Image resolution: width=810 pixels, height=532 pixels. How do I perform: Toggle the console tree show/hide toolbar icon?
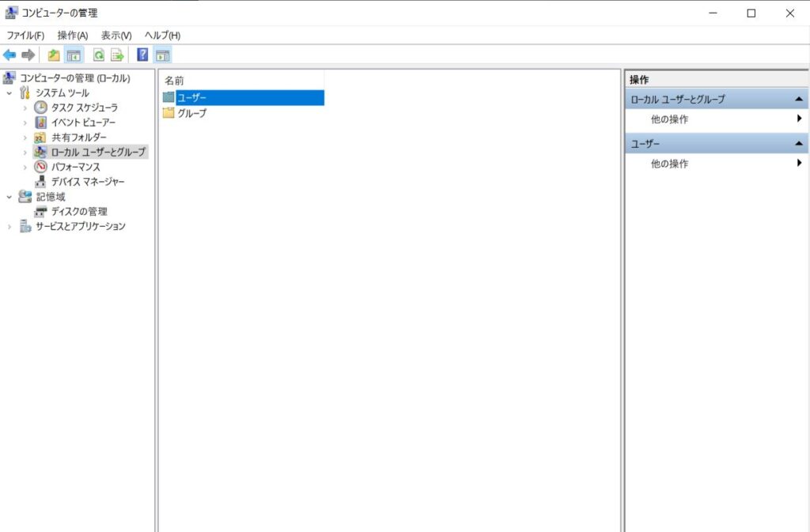(x=74, y=55)
